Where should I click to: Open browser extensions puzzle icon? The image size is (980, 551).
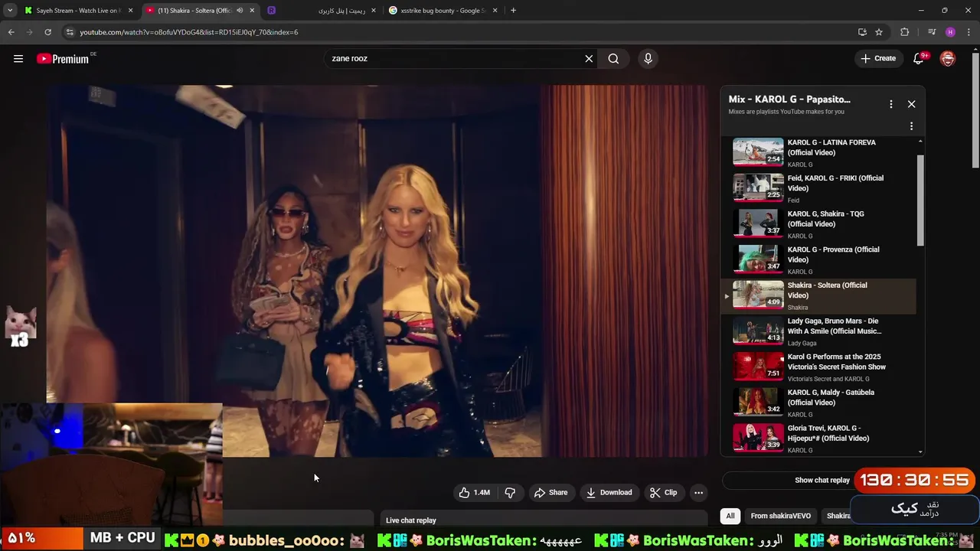click(905, 32)
